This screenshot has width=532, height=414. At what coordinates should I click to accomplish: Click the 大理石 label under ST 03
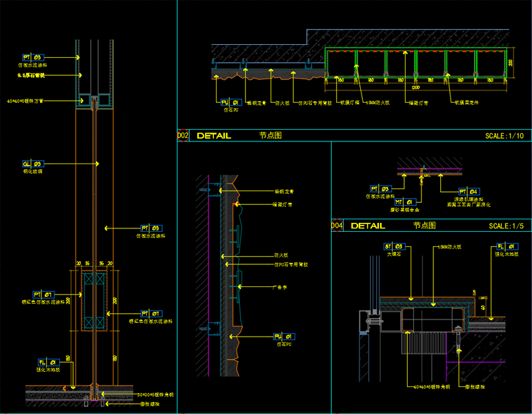[x=394, y=254]
